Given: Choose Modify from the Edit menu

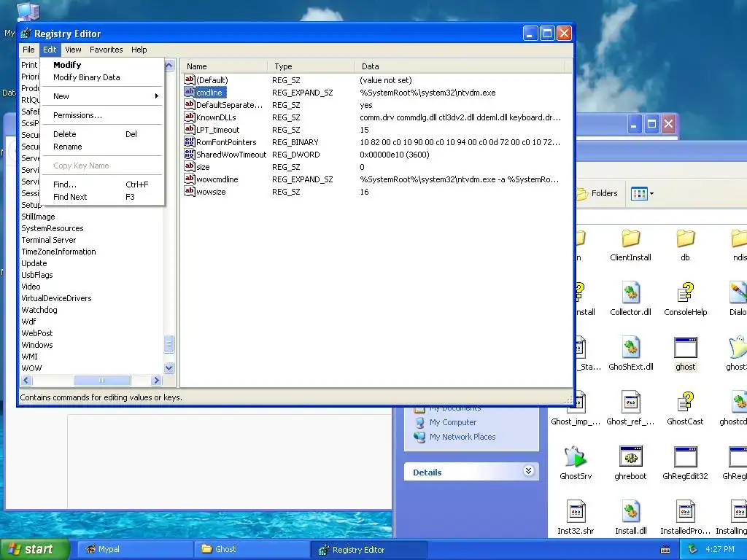Looking at the screenshot, I should click(x=103, y=65).
